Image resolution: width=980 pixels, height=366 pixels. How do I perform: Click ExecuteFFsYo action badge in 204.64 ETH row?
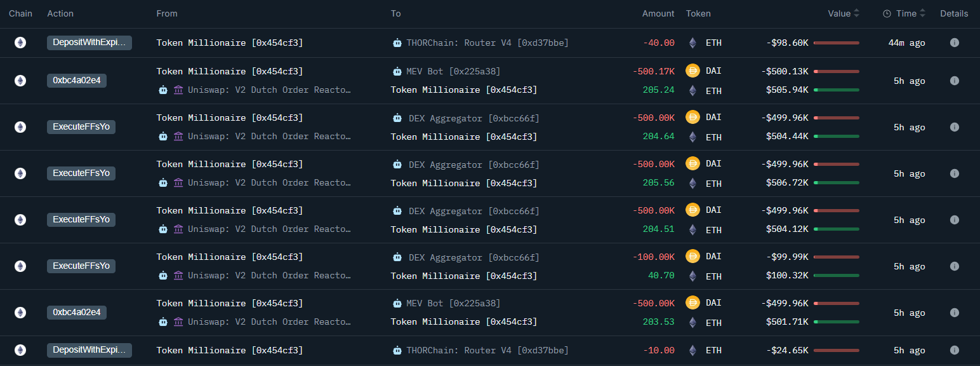pyautogui.click(x=81, y=127)
